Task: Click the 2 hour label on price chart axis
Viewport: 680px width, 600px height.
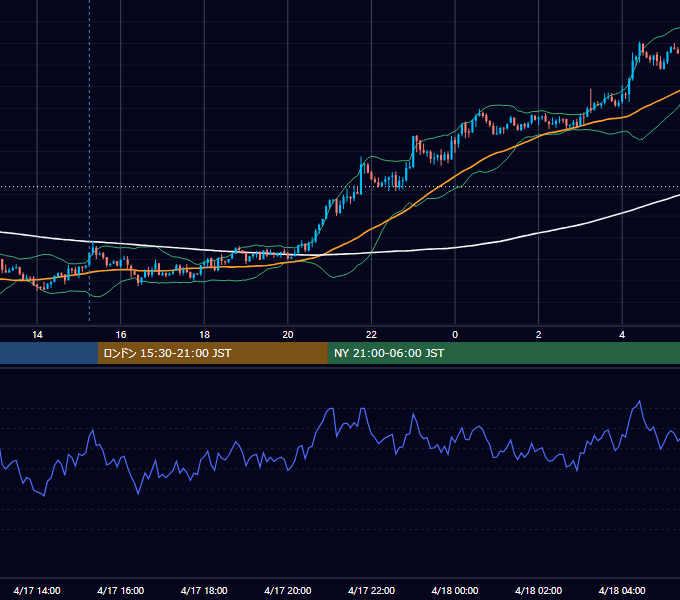Action: pyautogui.click(x=539, y=335)
